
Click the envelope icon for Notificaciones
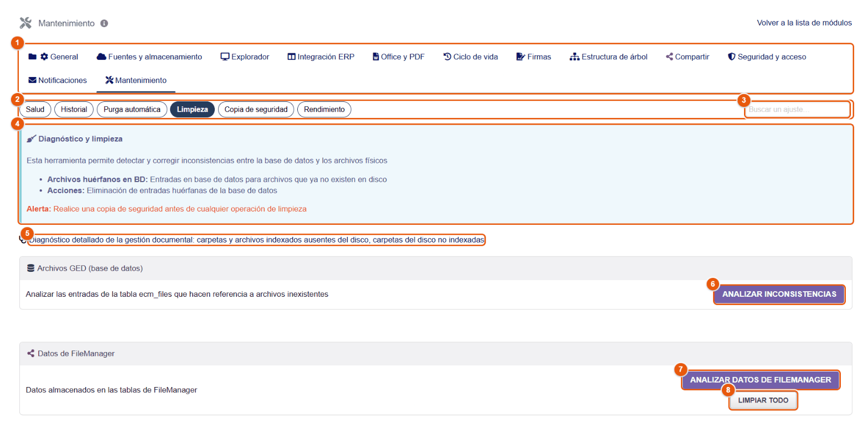(32, 80)
